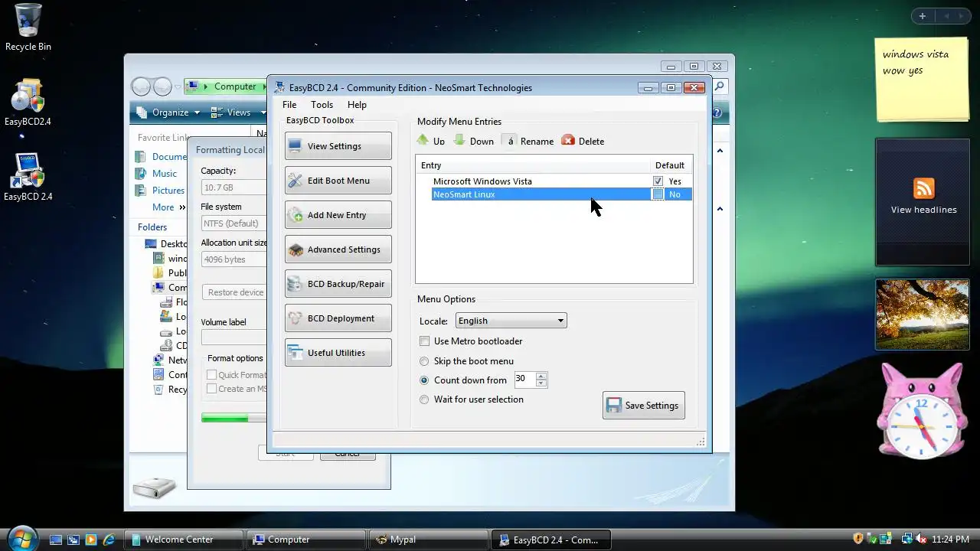
Task: Switch to Mypal taskbar window
Action: tap(428, 540)
